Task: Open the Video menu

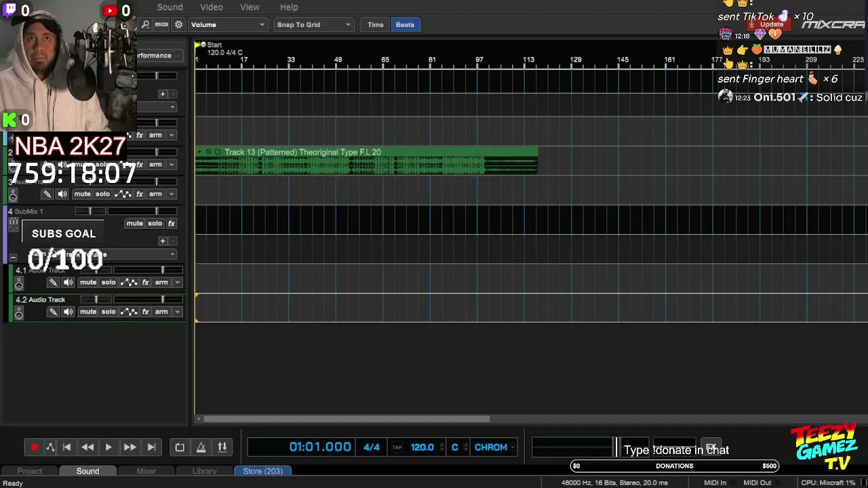Action: tap(212, 7)
